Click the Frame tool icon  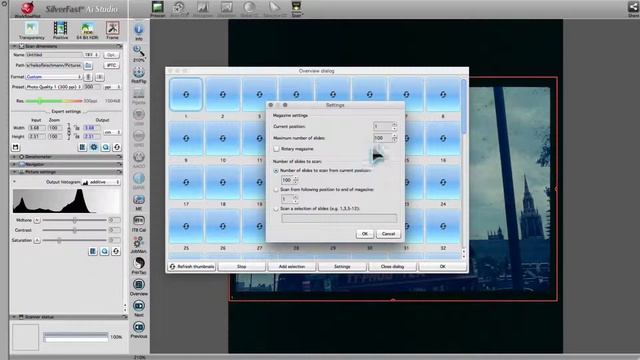coord(112,30)
